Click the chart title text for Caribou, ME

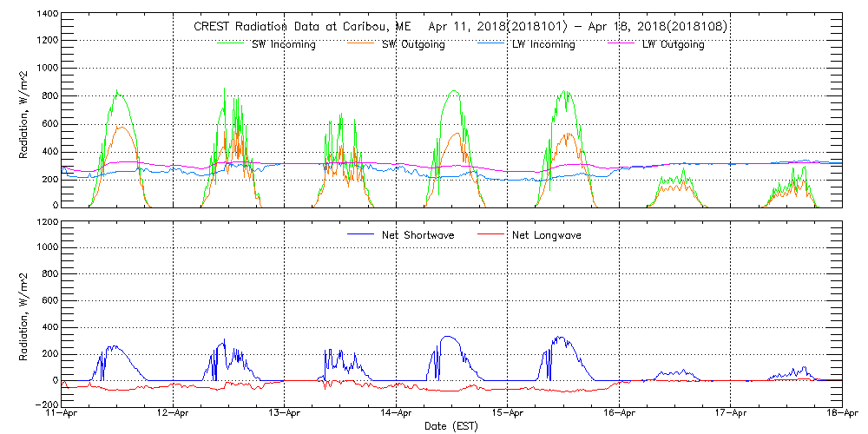pos(460,27)
